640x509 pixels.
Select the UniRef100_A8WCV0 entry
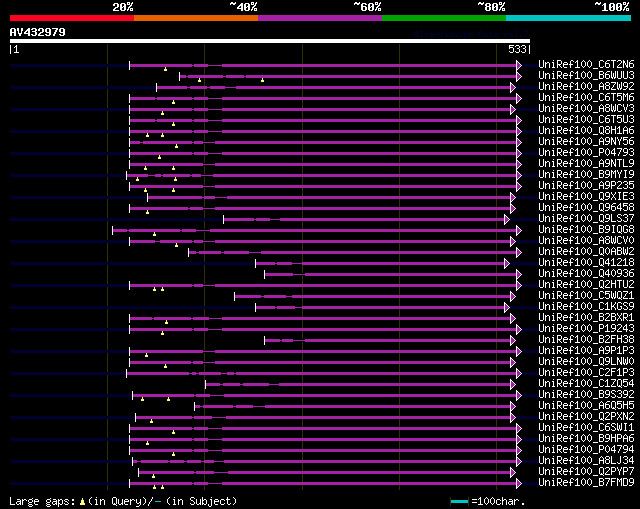586,241
